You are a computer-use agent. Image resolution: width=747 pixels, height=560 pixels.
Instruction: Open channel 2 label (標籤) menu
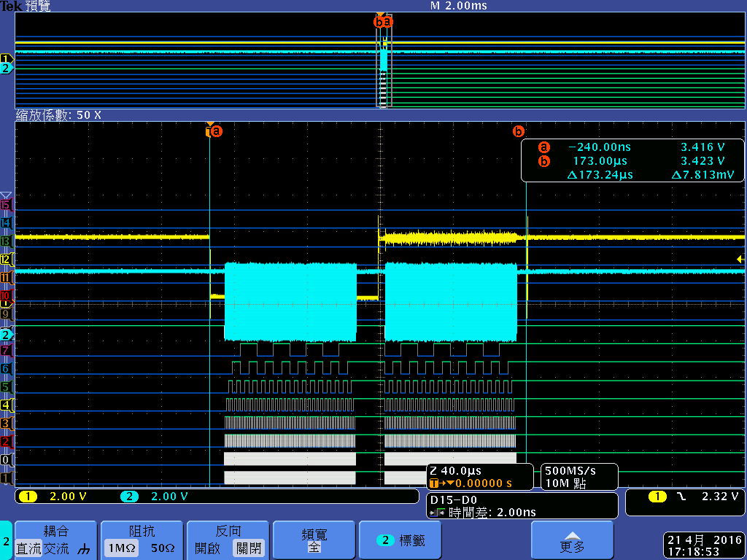coord(400,540)
